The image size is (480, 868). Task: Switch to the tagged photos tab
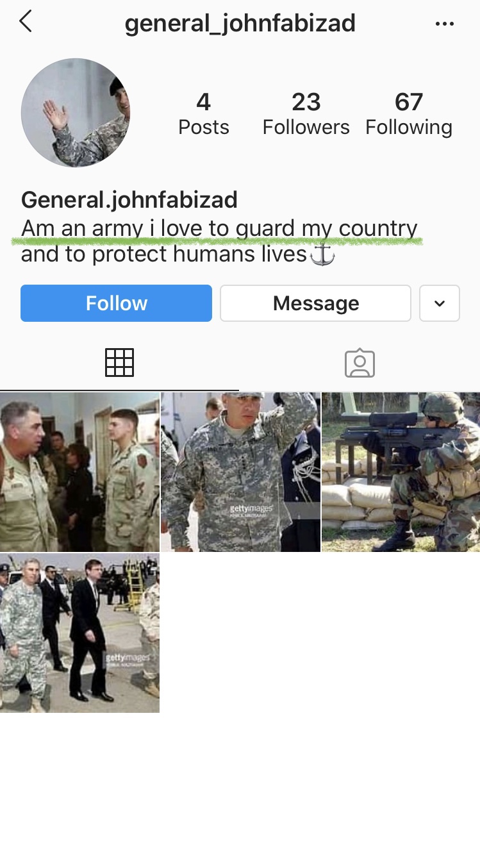pyautogui.click(x=360, y=363)
